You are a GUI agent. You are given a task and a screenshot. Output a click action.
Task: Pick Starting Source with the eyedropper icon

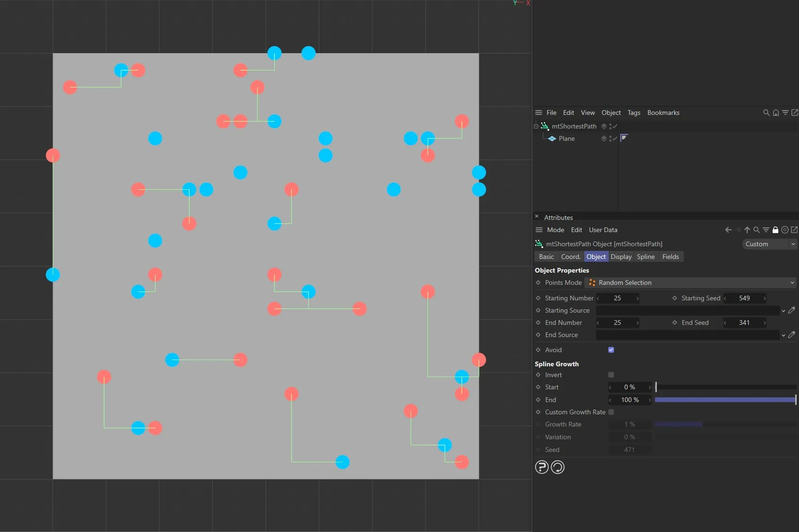(x=791, y=310)
